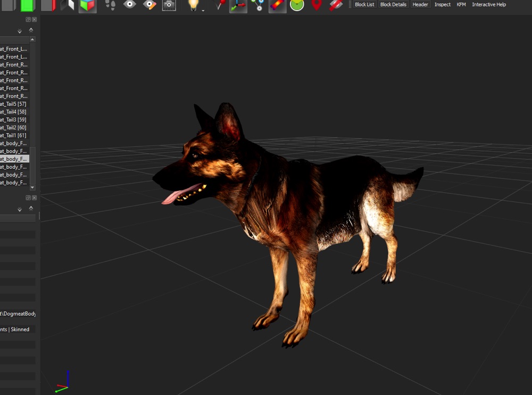Viewport: 532px width, 395px height.
Task: Click the block list vertical scrollbar thumb
Action: coord(32,166)
